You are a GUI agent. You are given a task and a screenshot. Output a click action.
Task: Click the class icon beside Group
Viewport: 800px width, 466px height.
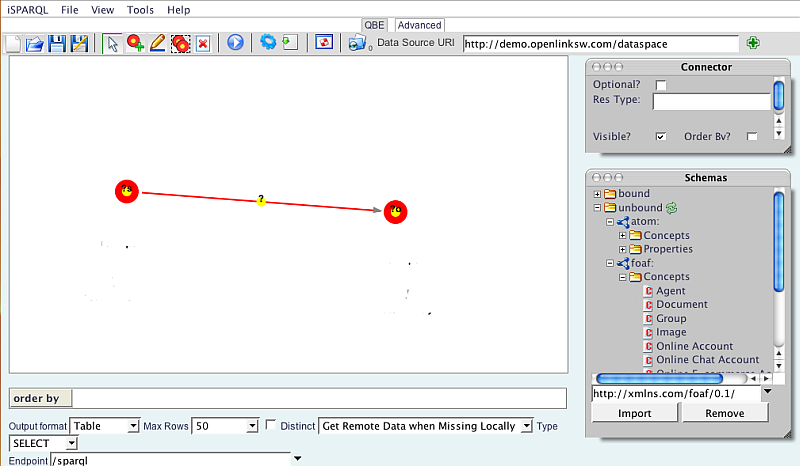648,318
